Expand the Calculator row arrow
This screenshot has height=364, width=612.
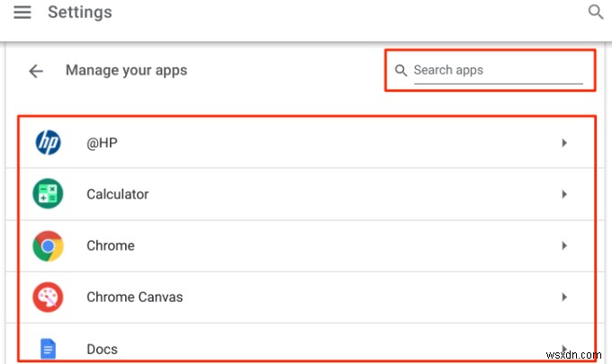click(x=564, y=194)
